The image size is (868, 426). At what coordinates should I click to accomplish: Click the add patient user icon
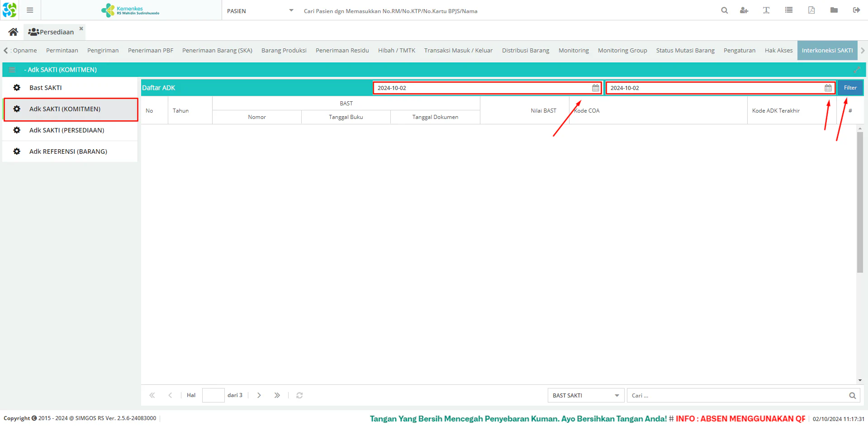[744, 10]
